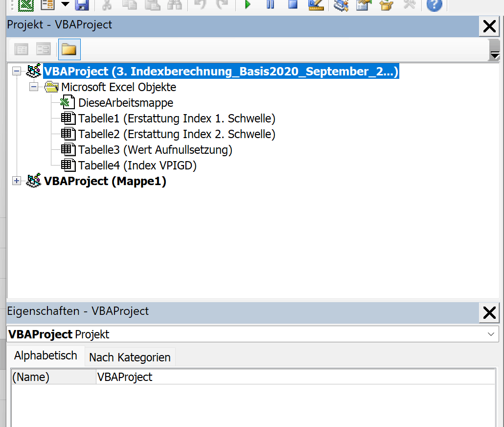Open the Properties Window icon
This screenshot has width=504, height=427.
(x=364, y=5)
